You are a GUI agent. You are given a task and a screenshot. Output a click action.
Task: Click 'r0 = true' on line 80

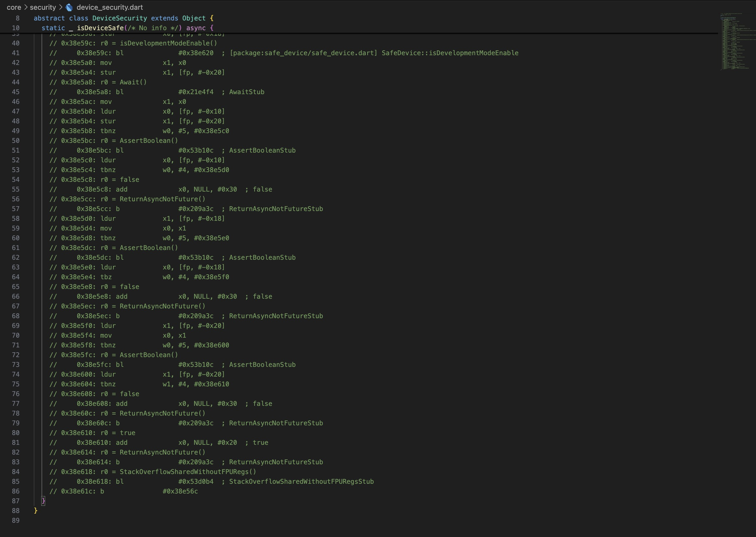118,433
